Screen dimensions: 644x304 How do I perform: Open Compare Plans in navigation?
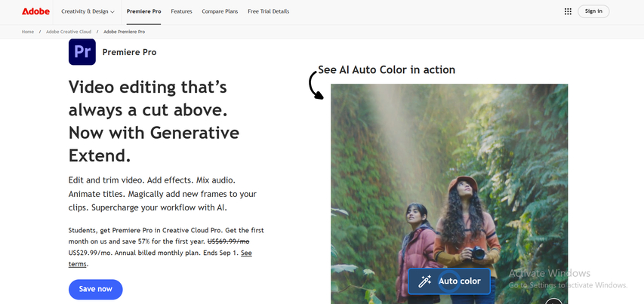pos(220,11)
